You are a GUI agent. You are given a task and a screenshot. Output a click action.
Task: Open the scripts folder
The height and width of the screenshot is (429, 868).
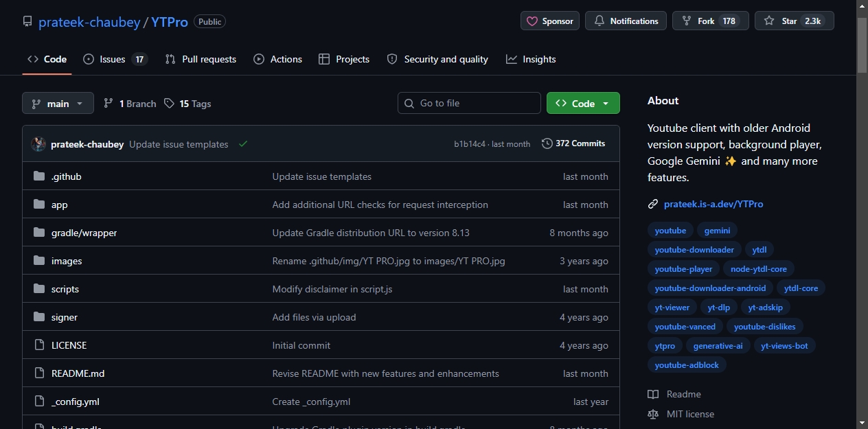pos(65,289)
